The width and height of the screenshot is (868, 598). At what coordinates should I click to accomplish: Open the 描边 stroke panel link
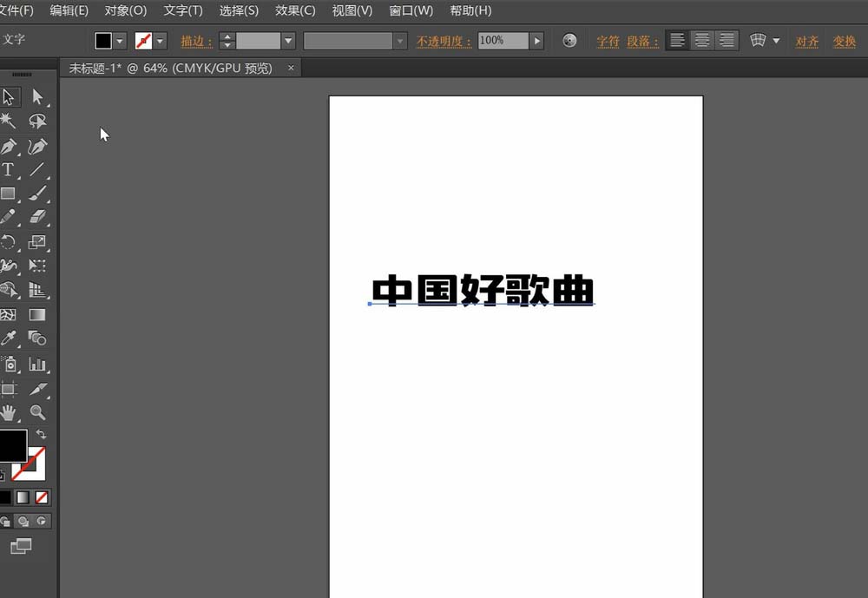pyautogui.click(x=196, y=42)
